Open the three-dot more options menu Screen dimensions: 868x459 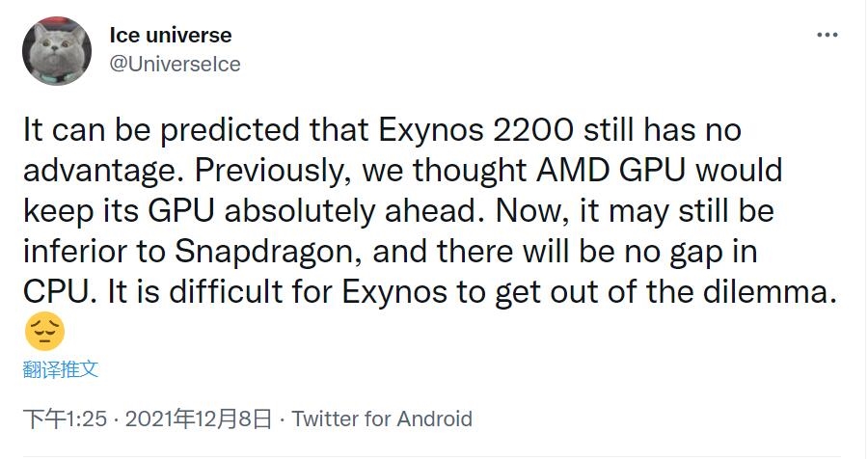click(x=827, y=35)
